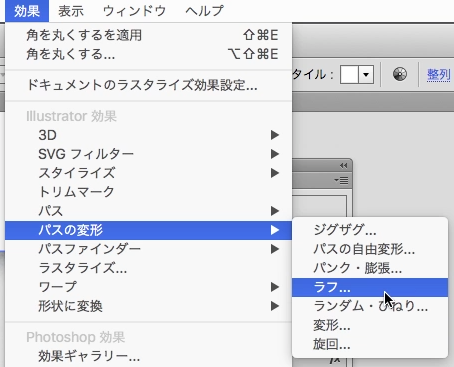
Task: Choose the ラスタライズ... effect
Action: [149, 268]
